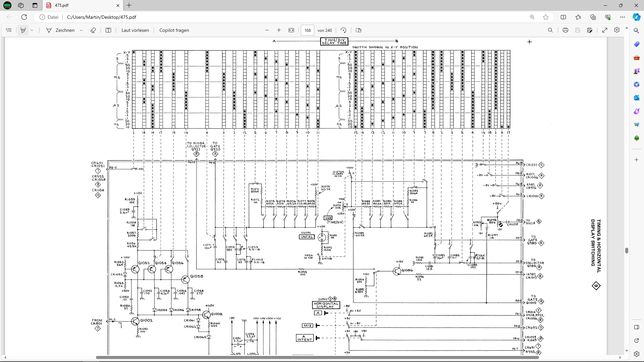
Task: Close the 475.pdf tab
Action: pyautogui.click(x=118, y=5)
